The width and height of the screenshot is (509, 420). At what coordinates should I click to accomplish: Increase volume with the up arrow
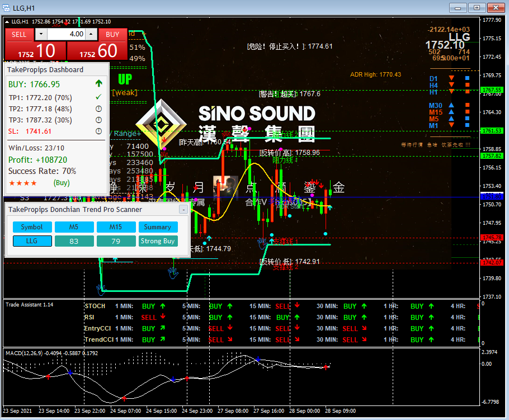click(91, 34)
